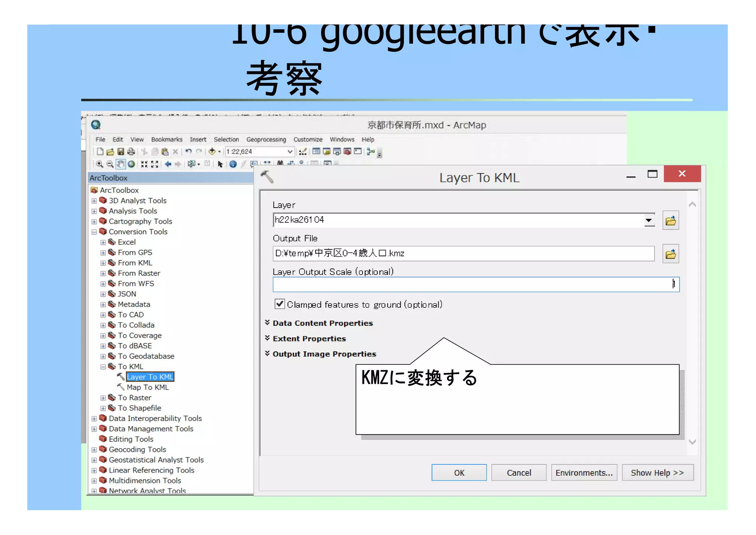Viewport: 756px width, 535px height.
Task: Open the File menu
Action: pos(100,139)
